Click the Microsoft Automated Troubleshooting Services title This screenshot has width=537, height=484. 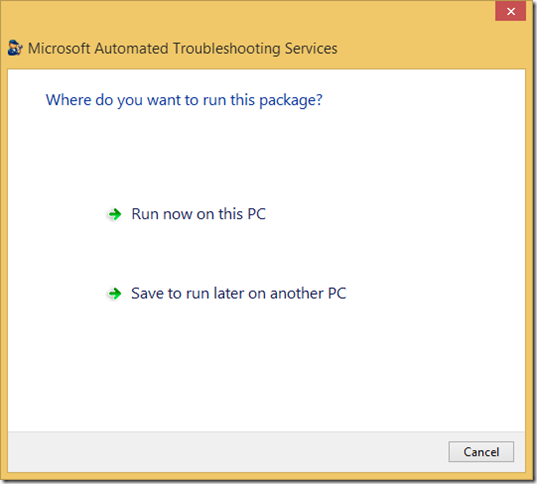(x=183, y=48)
